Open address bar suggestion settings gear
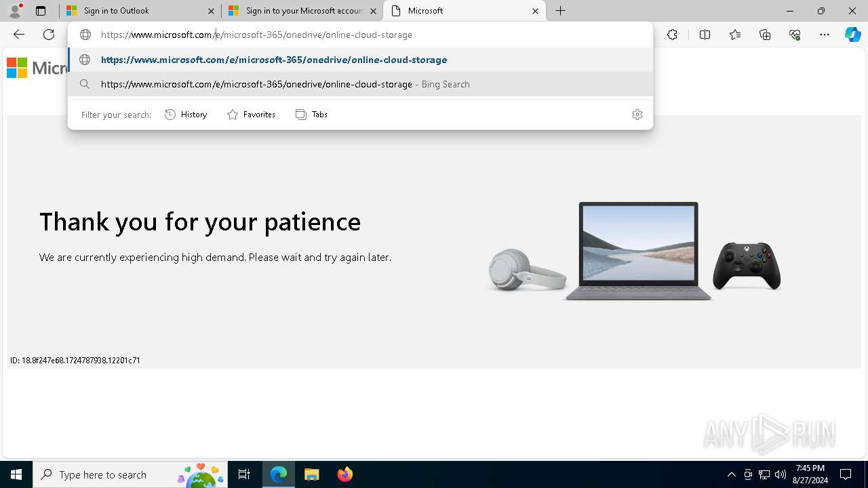Screen dimensions: 868x488 point(637,115)
